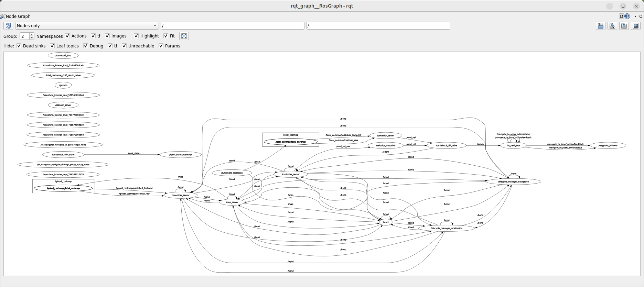Image resolution: width=644 pixels, height=287 pixels.
Task: Select the /controller_server node
Action: pos(291,174)
